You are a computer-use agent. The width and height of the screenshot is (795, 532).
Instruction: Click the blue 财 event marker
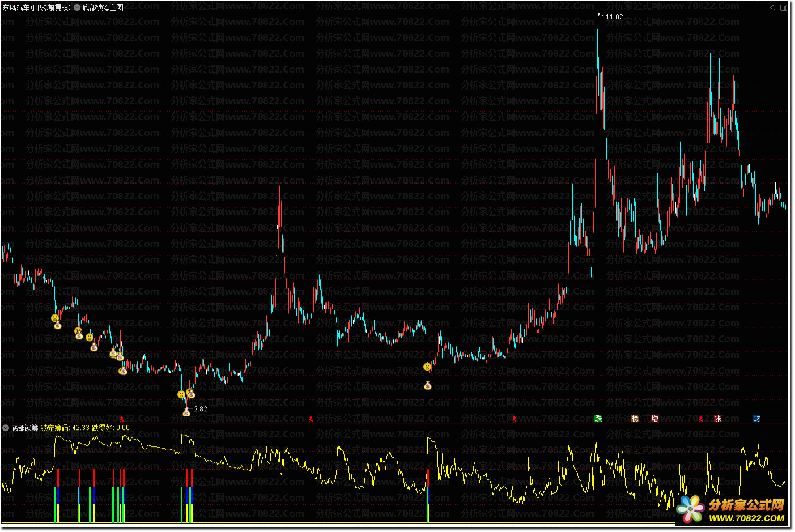point(756,419)
